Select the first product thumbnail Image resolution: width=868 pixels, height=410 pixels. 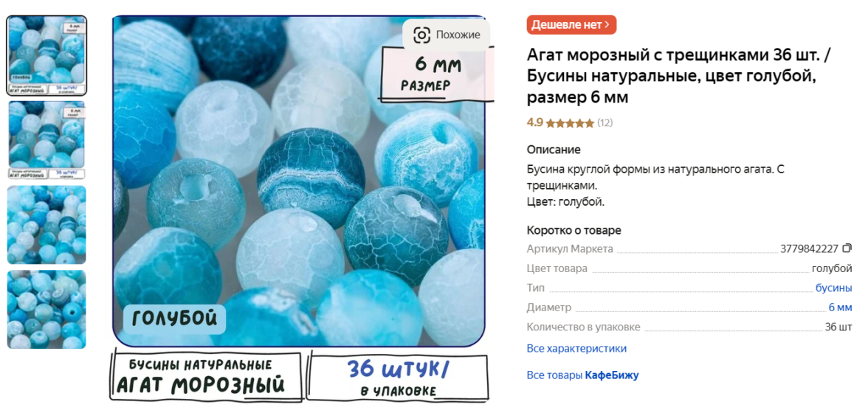[46, 55]
